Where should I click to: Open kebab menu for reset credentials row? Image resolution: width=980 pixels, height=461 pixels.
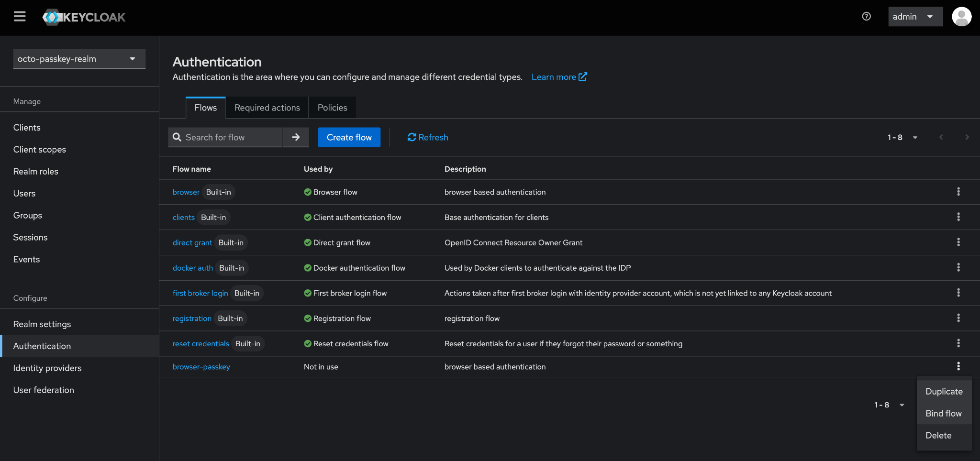tap(958, 343)
